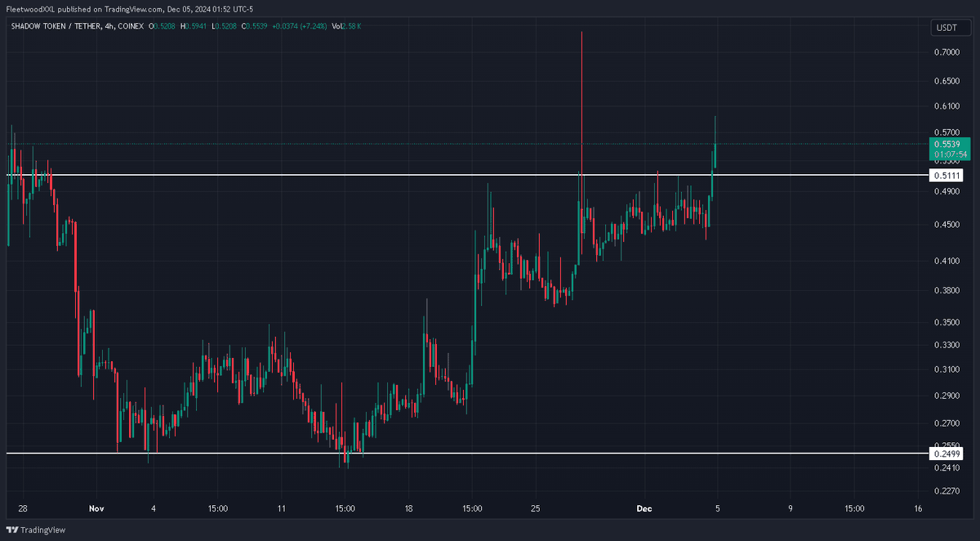The image size is (980, 541).
Task: Click the Dec label on time axis
Action: 644,508
